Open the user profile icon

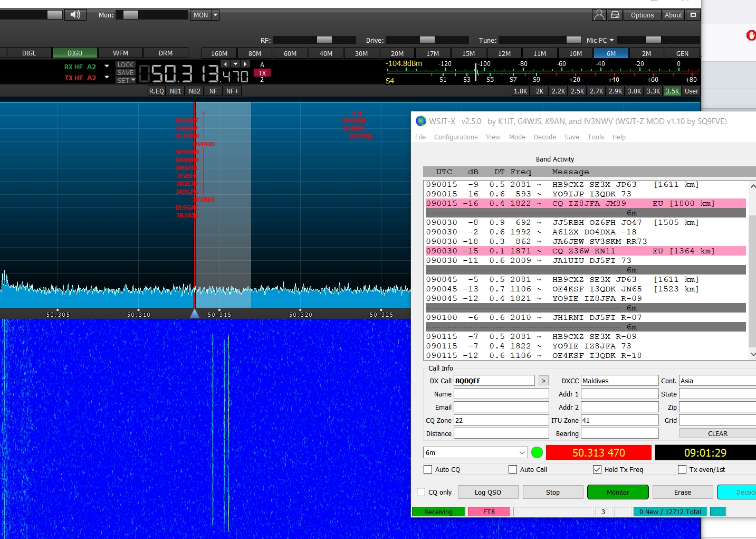[x=599, y=15]
